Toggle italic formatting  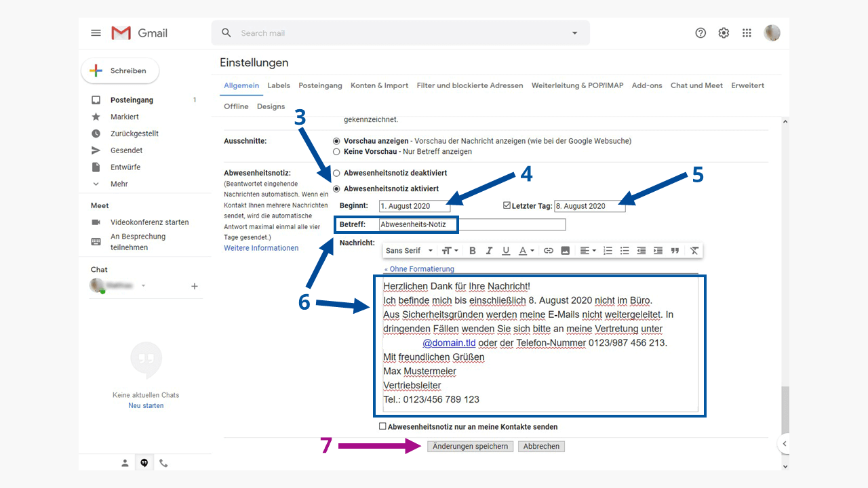pyautogui.click(x=489, y=251)
